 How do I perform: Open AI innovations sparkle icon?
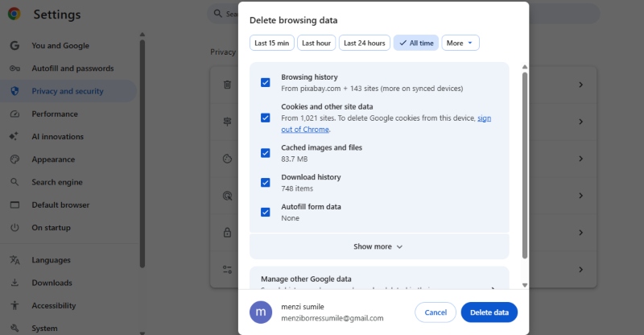coord(14,137)
